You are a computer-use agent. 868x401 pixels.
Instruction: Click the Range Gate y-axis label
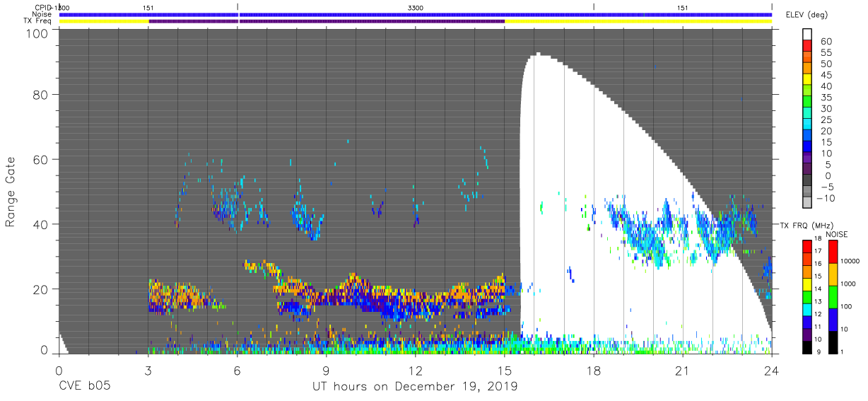point(11,192)
